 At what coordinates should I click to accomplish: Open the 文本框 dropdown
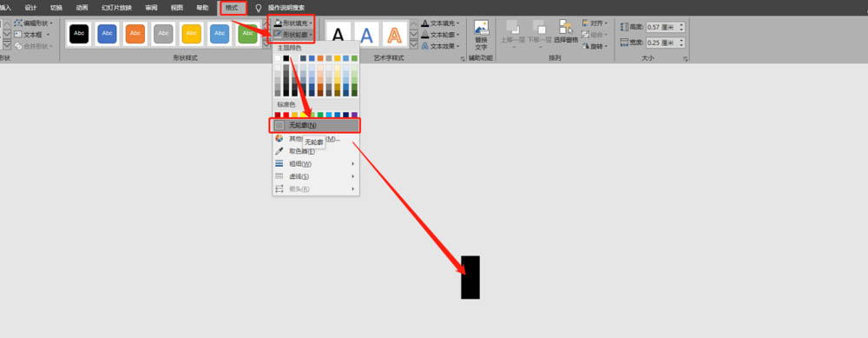32,35
